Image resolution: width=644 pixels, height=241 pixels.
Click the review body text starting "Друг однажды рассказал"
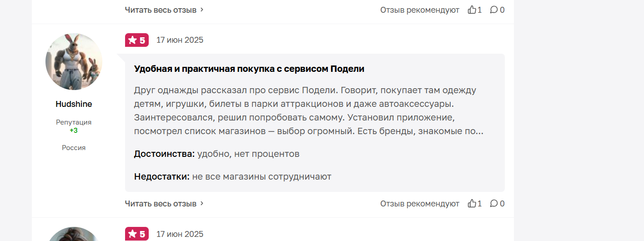305,110
